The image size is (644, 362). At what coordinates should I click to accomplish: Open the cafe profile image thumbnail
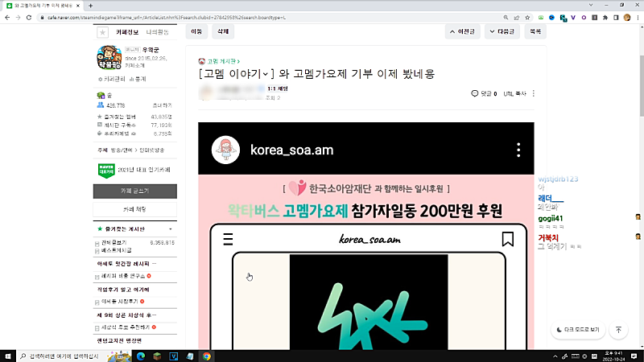[109, 57]
